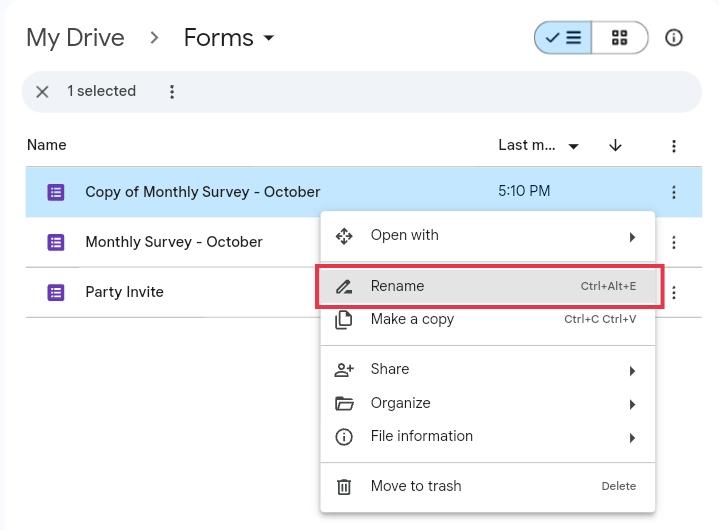Open column header more options menu

674,146
